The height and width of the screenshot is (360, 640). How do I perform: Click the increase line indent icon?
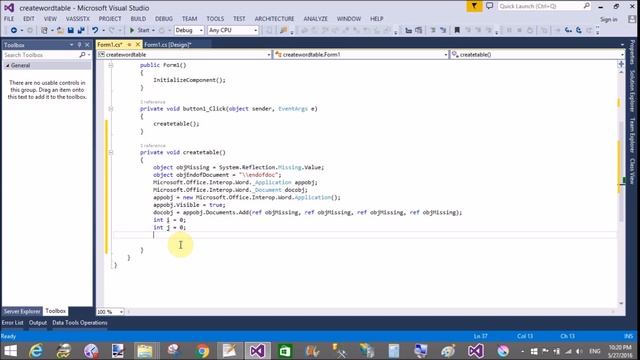[x=418, y=30]
